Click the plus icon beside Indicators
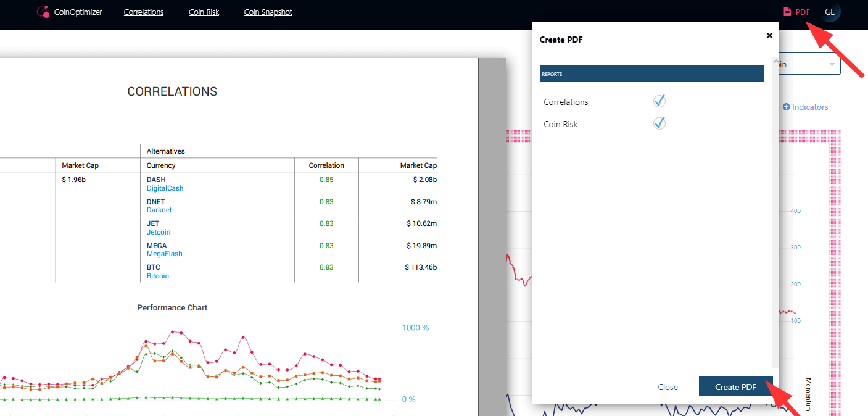This screenshot has width=868, height=416. [786, 107]
